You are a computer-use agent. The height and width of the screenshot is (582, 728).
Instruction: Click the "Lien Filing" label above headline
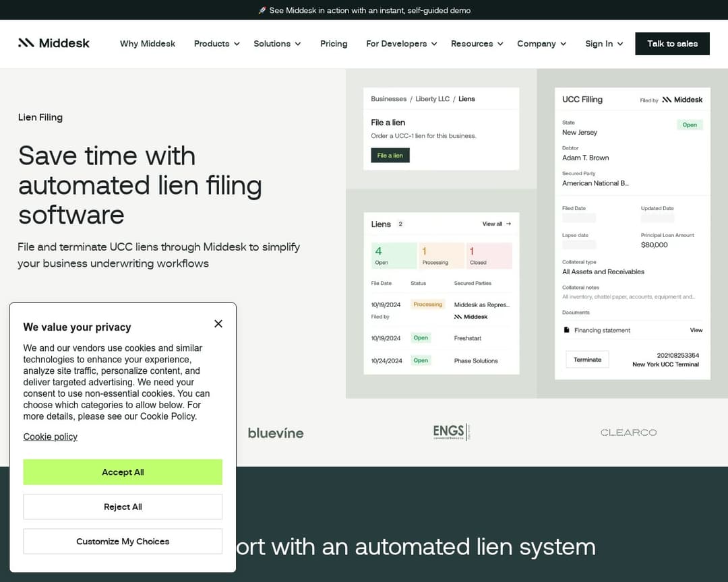point(40,117)
